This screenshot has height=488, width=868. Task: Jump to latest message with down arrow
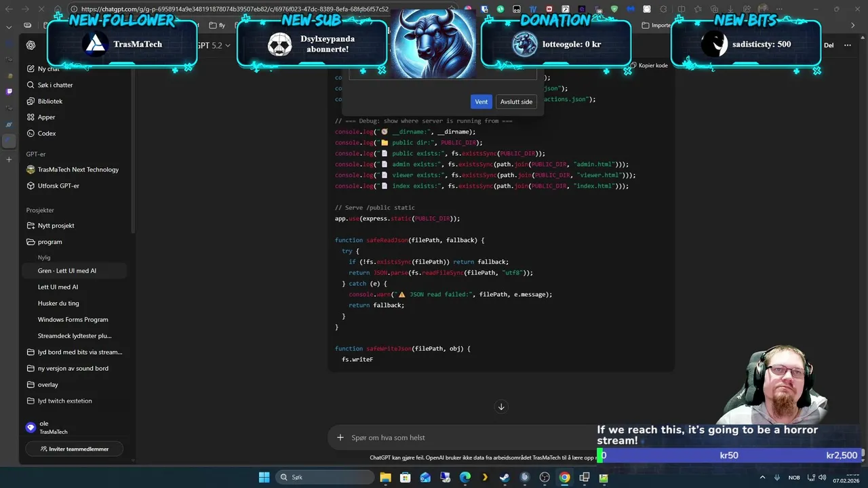point(501,407)
